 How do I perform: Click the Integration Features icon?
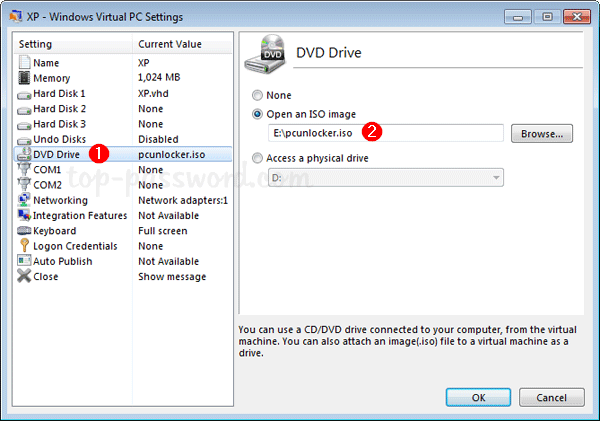(x=24, y=215)
